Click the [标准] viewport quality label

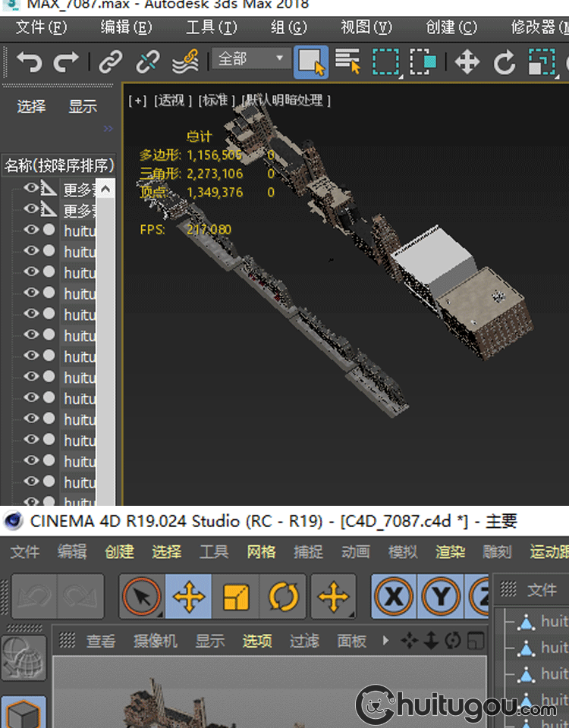point(216,101)
